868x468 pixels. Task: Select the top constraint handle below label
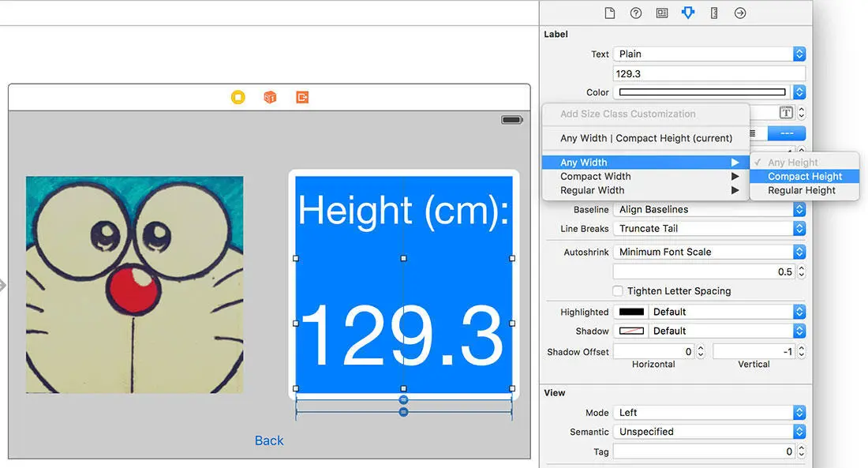(403, 400)
